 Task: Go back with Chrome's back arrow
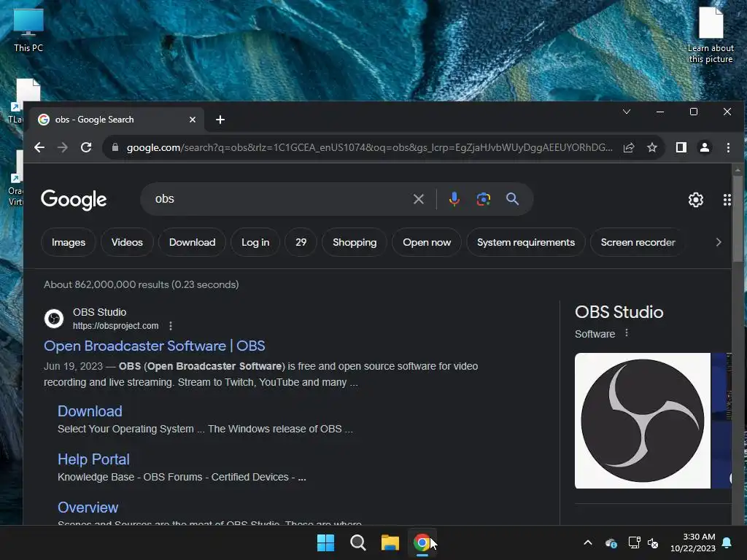(39, 147)
